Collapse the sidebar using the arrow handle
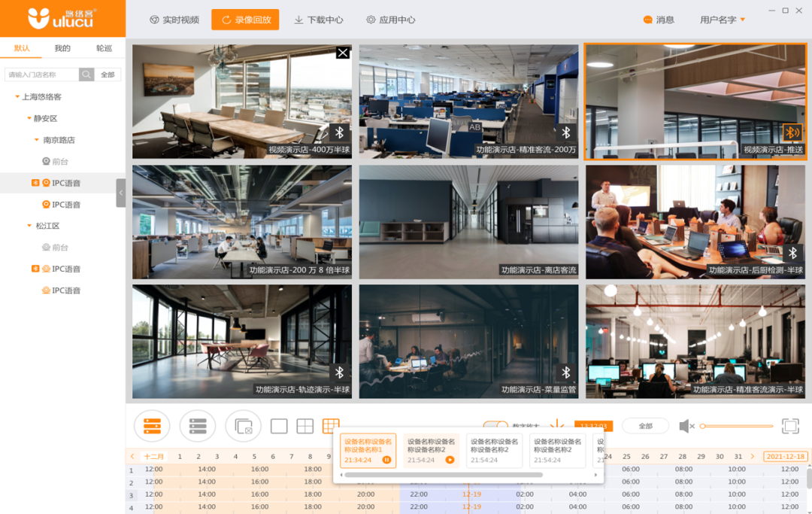This screenshot has width=812, height=514. coord(121,192)
